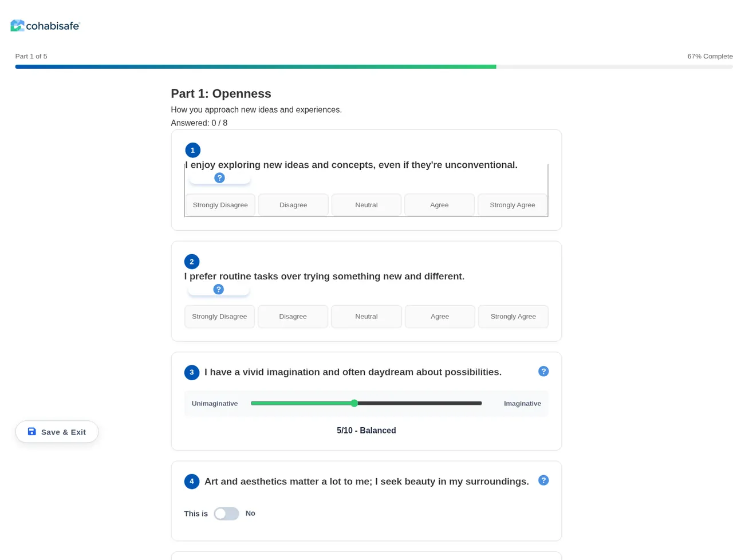Click question number badge 2

point(192,262)
